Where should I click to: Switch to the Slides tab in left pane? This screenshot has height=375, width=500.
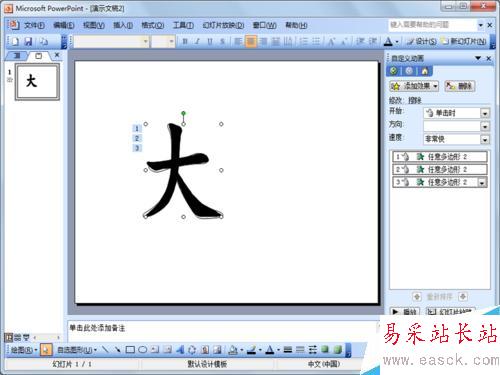pos(39,56)
